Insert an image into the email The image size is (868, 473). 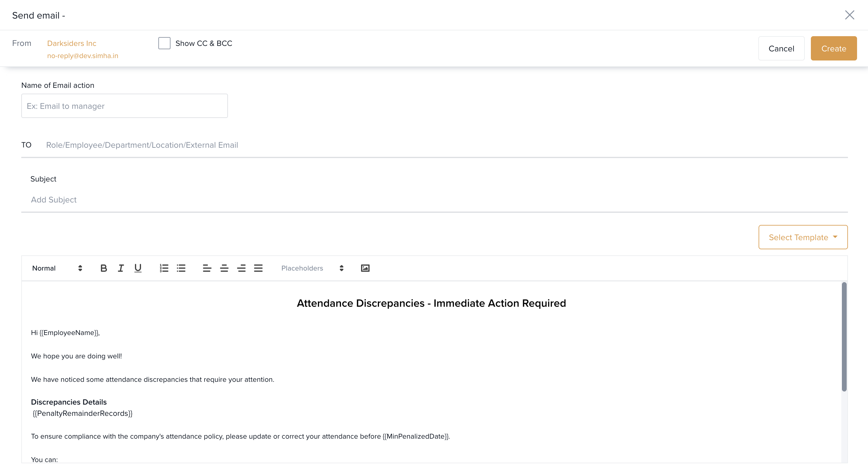365,268
